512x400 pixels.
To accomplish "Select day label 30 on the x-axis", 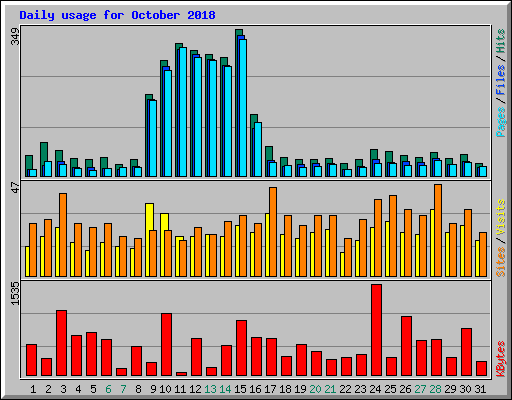I will (x=465, y=389).
